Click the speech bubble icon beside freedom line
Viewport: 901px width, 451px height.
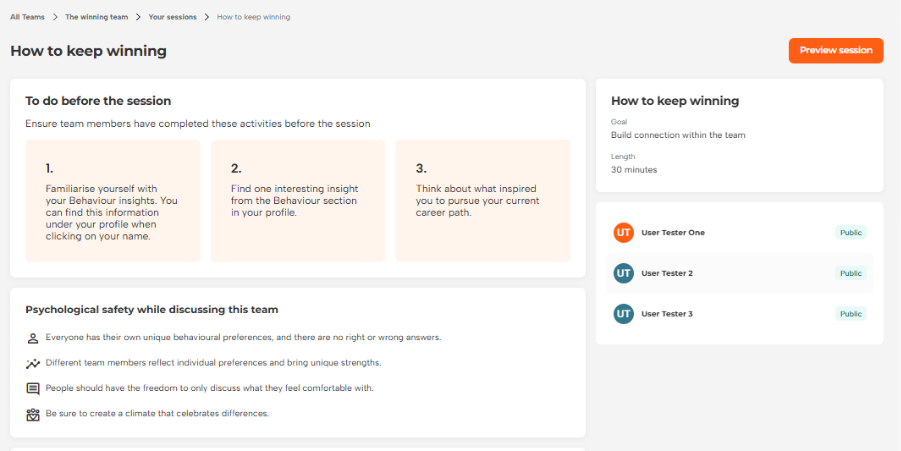(33, 388)
